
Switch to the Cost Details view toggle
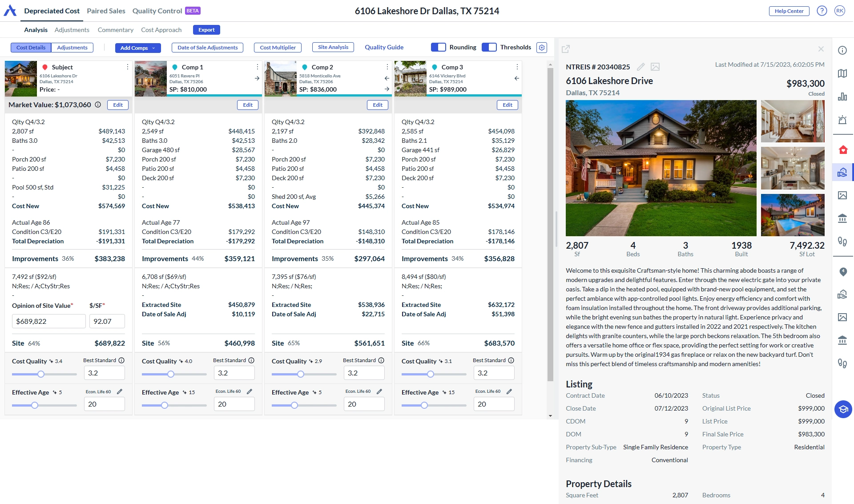(31, 48)
